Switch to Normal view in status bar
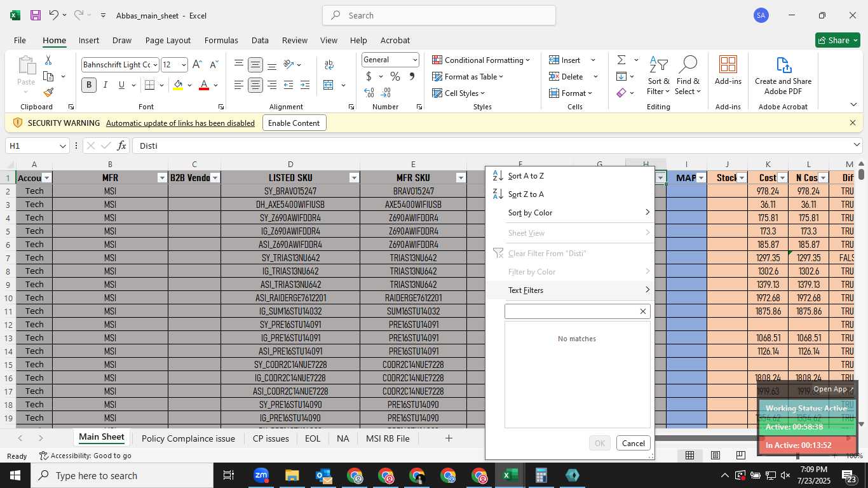This screenshot has height=488, width=868. (689, 455)
